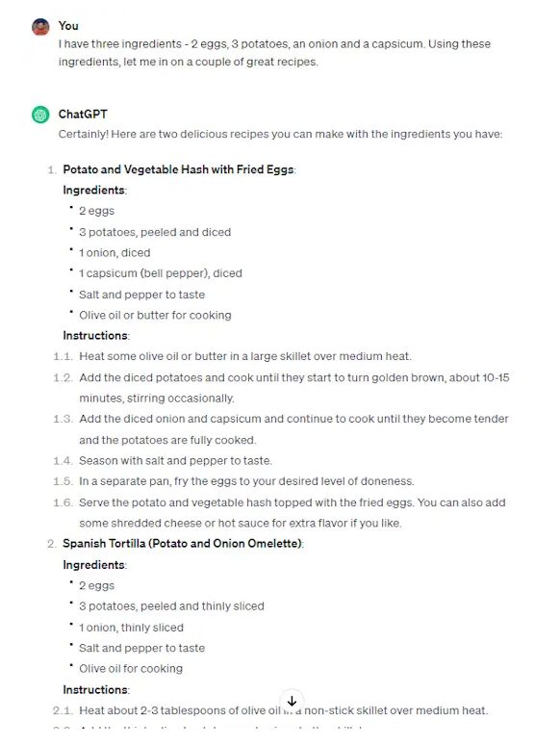Click the first recipe's 'Instructions' label
Image resolution: width=560 pixels, height=746 pixels.
tap(95, 335)
